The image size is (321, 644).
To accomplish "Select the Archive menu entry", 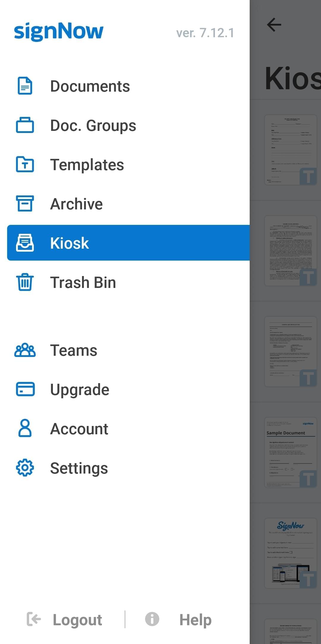I will pyautogui.click(x=76, y=204).
